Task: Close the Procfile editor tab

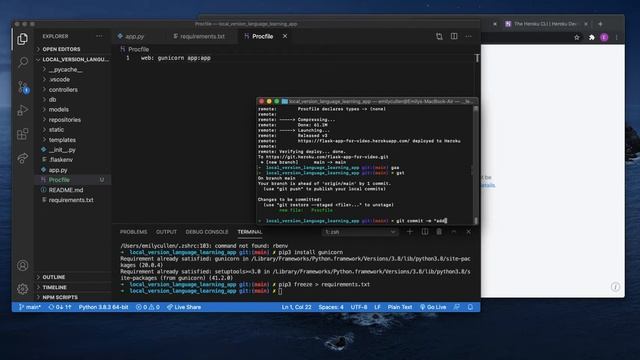Action: [x=285, y=36]
